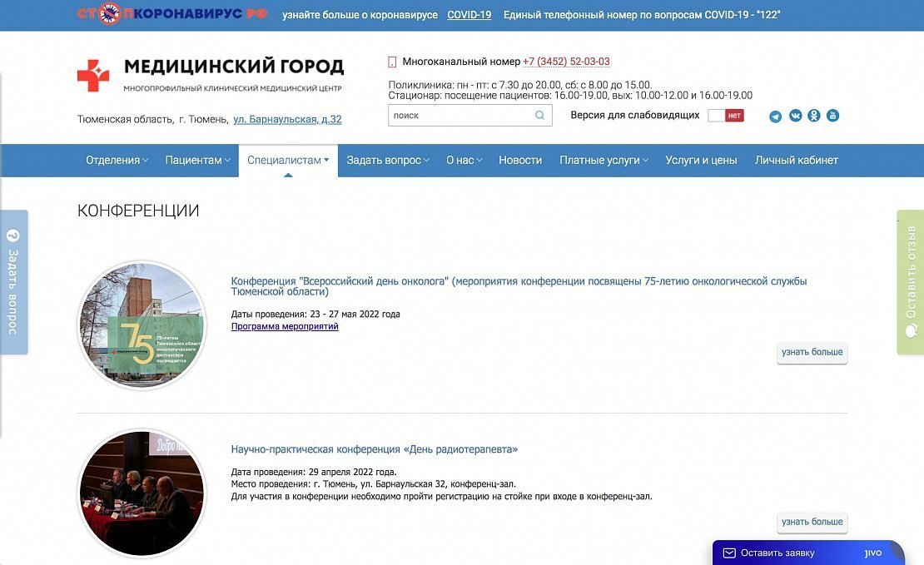
Task: Click узнать больше for the oncologist conference
Action: [x=812, y=352]
